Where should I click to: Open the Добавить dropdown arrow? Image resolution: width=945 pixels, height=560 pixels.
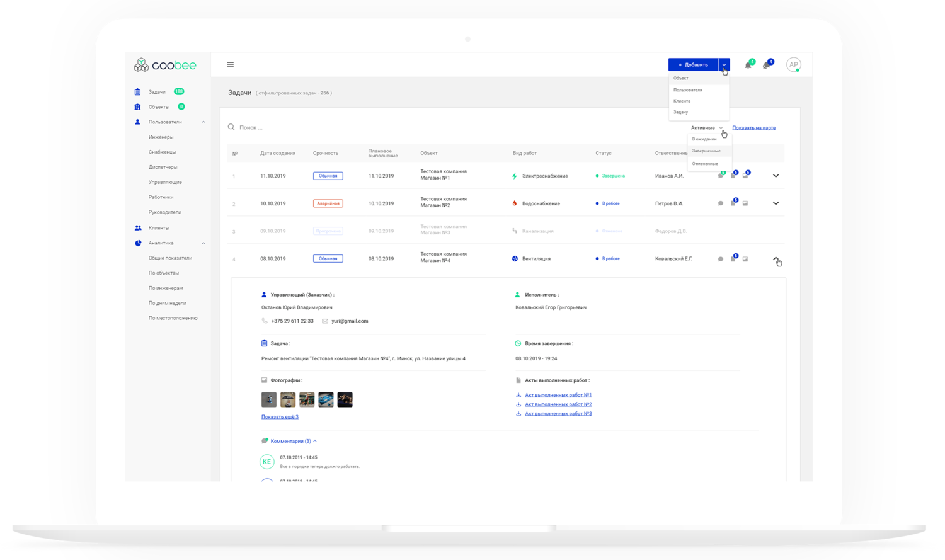[724, 64]
